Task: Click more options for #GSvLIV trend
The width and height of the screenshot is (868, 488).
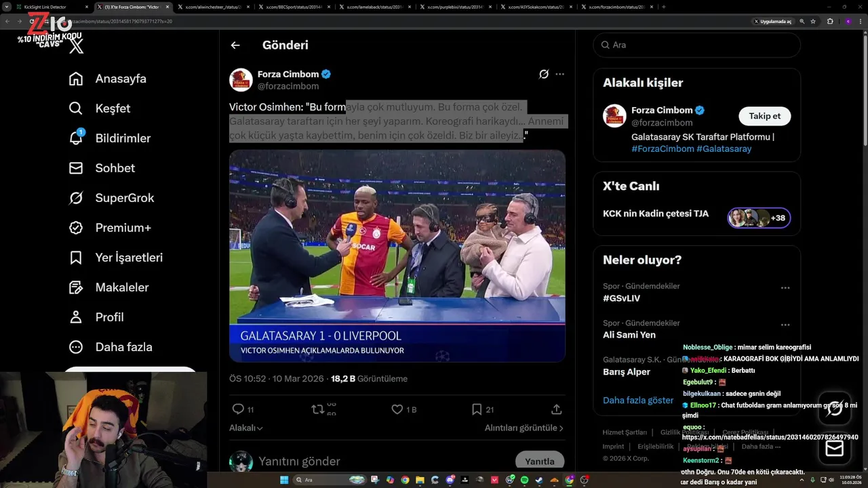Action: click(x=785, y=288)
